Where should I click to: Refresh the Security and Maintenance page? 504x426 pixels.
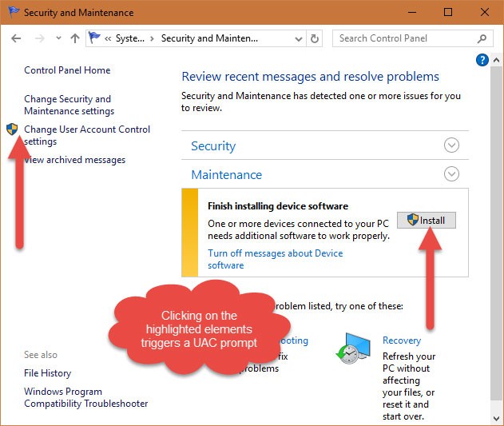(x=315, y=38)
